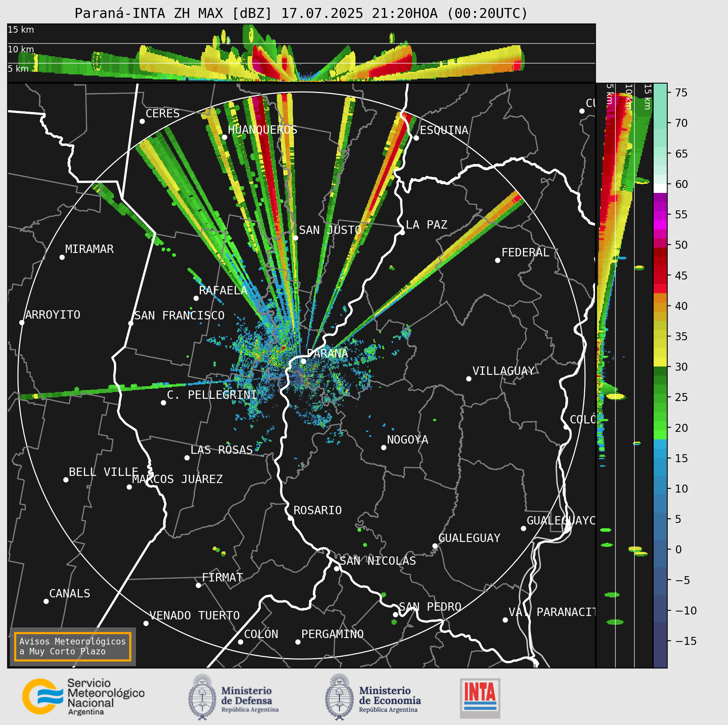Click the SAN FRANCISCO city marker dot
This screenshot has width=728, height=725.
(x=131, y=323)
